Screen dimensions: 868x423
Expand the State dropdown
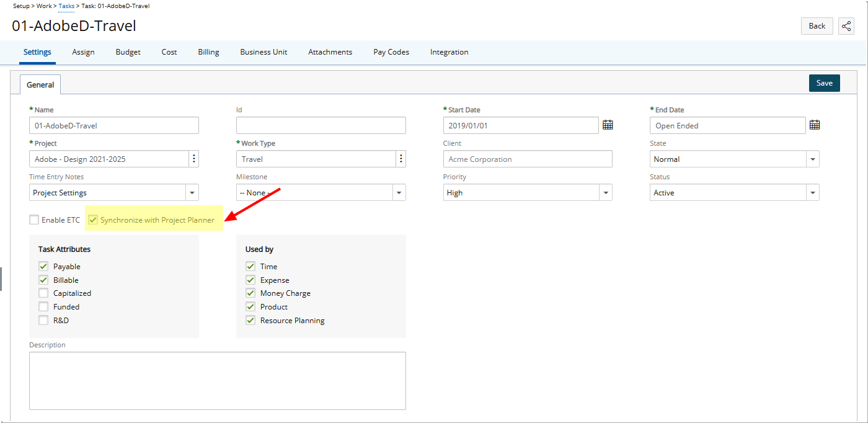point(813,159)
